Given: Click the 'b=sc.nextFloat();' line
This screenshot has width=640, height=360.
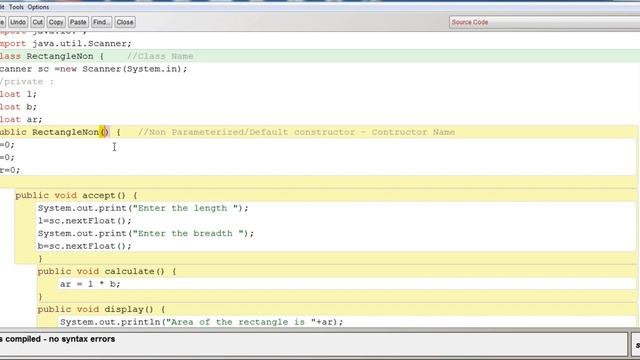Looking at the screenshot, I should click(84, 246).
